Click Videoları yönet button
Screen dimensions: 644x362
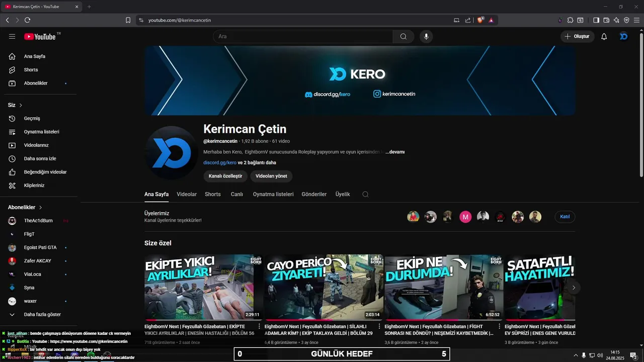(x=271, y=176)
